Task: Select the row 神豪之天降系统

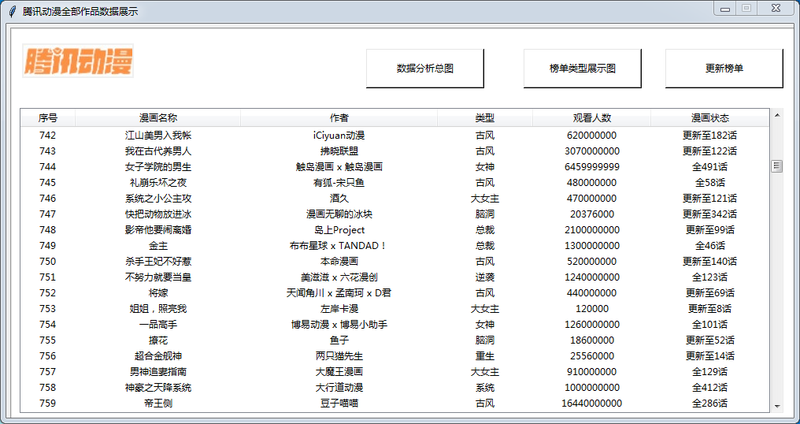Action: (x=394, y=388)
